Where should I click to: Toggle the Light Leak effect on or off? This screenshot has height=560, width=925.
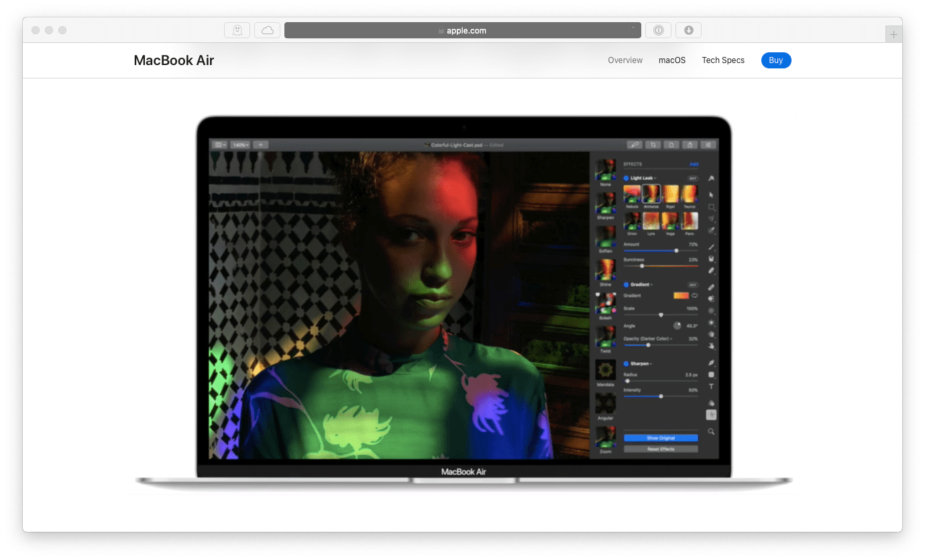click(626, 178)
